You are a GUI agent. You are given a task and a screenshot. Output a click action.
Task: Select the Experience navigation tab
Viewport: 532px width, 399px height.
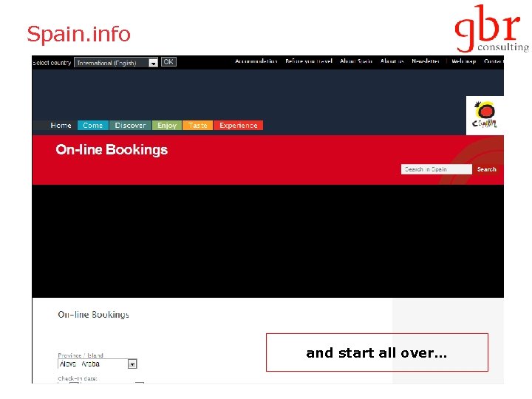click(x=238, y=125)
